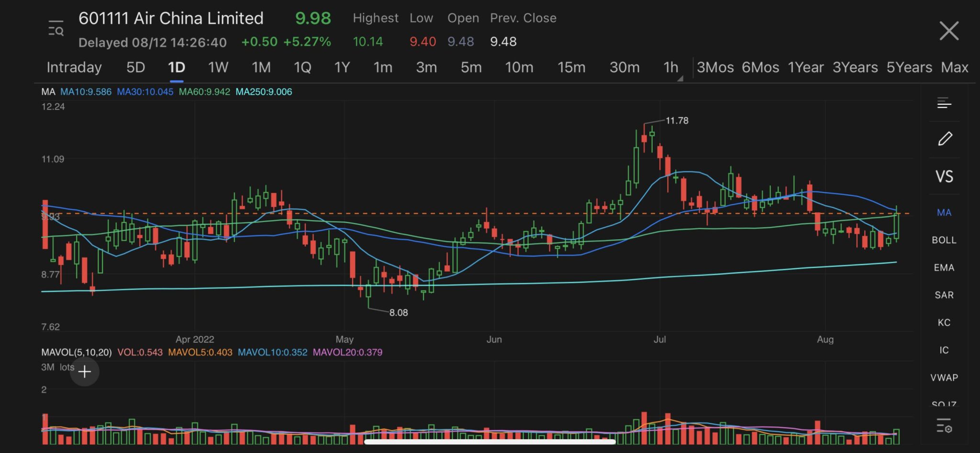Close the chart with the X icon

pyautogui.click(x=949, y=31)
